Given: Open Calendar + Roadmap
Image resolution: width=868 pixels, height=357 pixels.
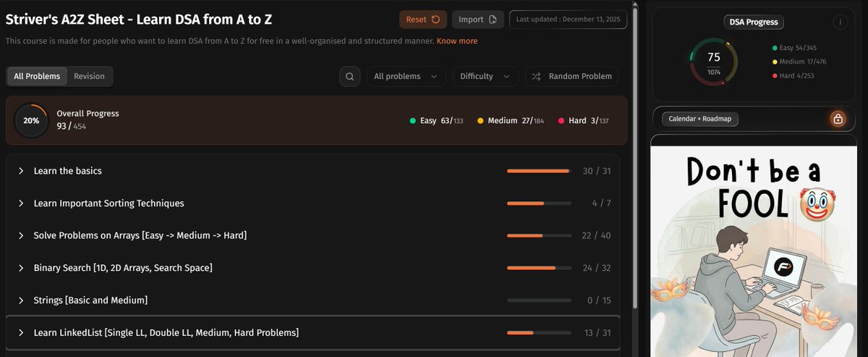Looking at the screenshot, I should coord(699,119).
